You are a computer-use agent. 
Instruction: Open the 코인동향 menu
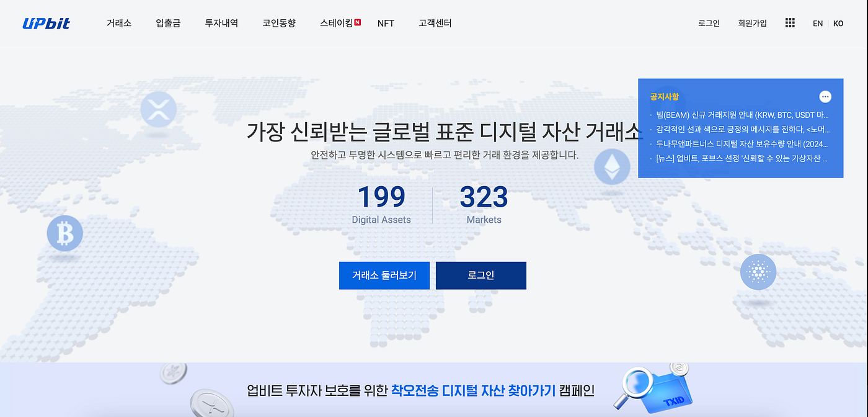tap(279, 23)
